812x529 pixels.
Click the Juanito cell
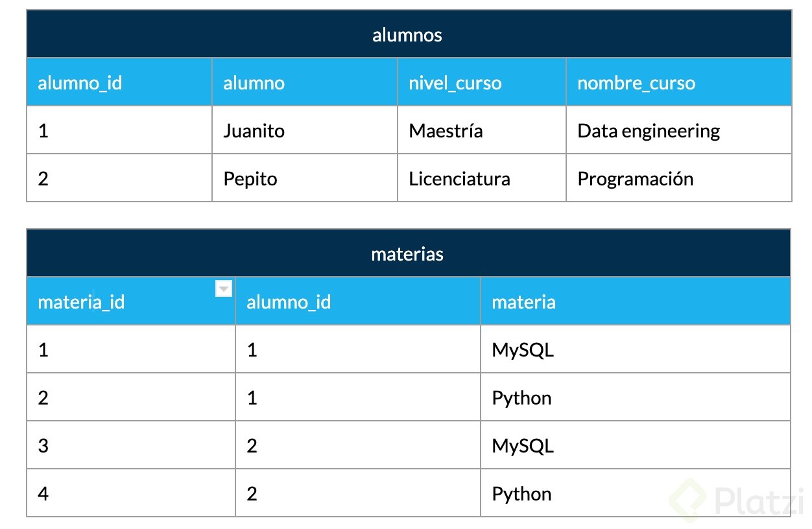(x=254, y=131)
